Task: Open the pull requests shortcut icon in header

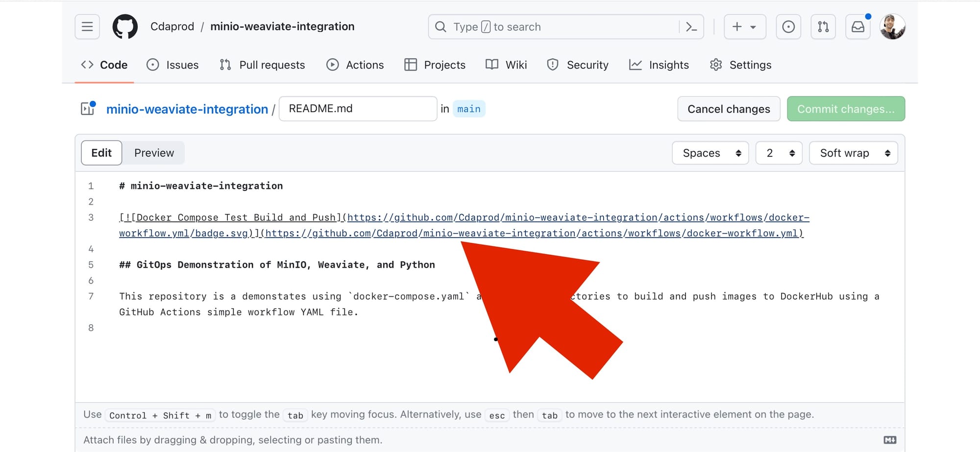Action: [823, 26]
